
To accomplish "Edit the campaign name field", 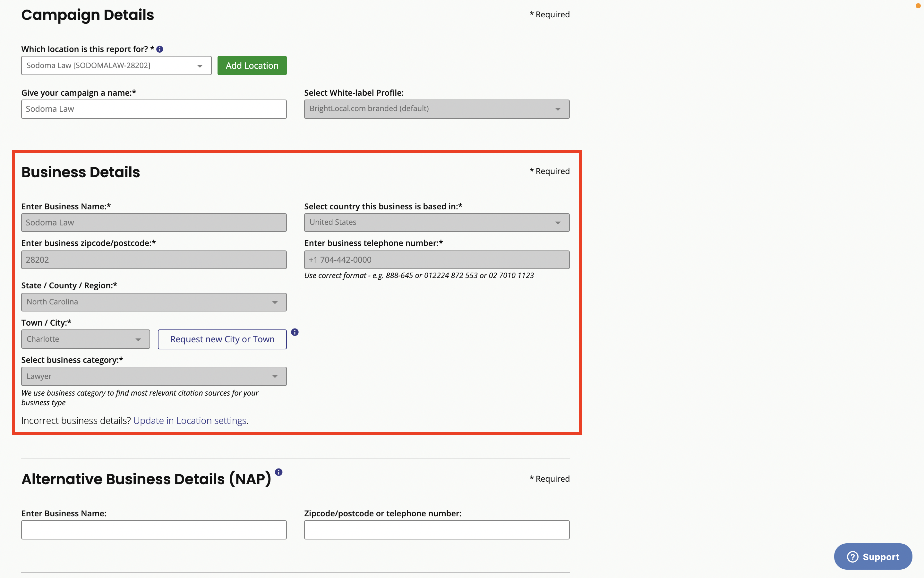I will tap(154, 109).
